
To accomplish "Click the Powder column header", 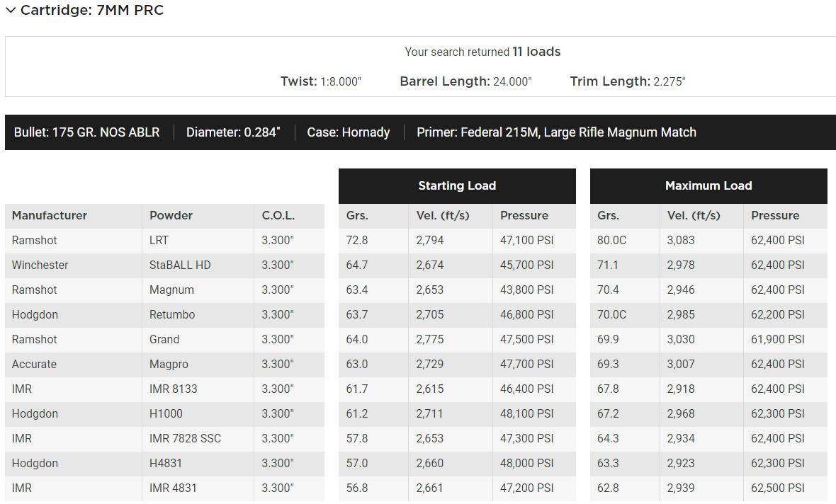I will point(171,216).
